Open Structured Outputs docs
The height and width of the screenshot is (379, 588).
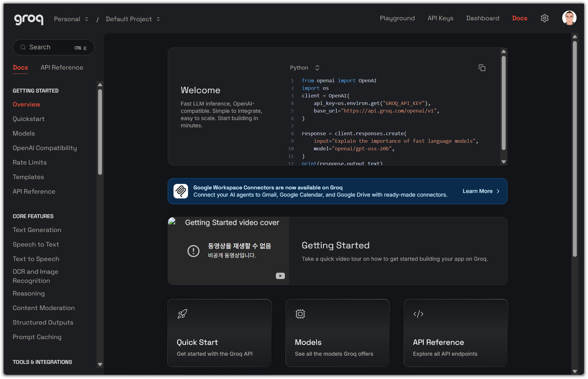coord(43,322)
